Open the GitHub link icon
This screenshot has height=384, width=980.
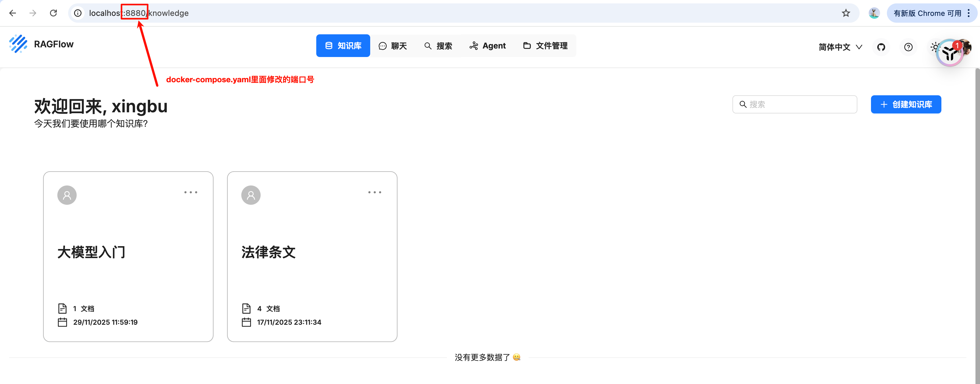(x=881, y=47)
